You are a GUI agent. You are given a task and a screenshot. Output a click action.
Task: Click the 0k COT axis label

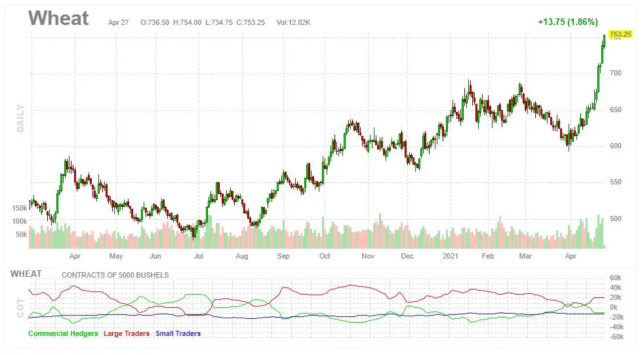[x=614, y=308]
